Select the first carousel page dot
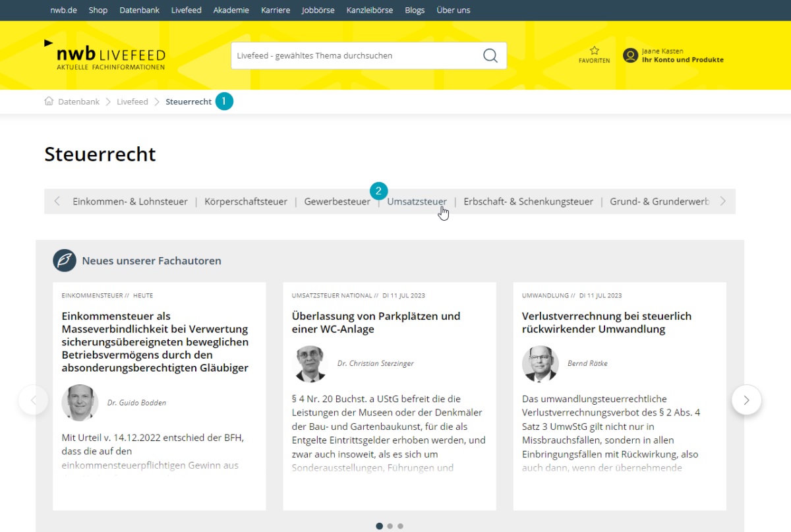 [x=379, y=526]
